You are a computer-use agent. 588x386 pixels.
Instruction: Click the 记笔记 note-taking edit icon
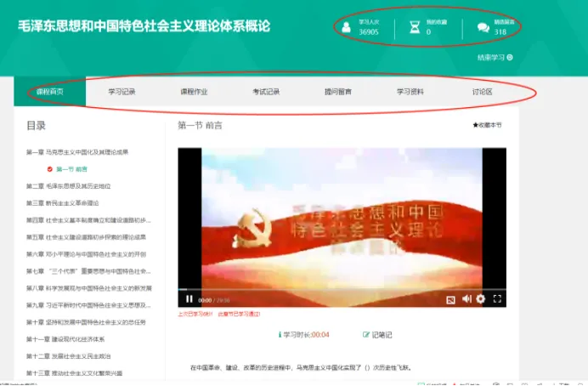(366, 335)
